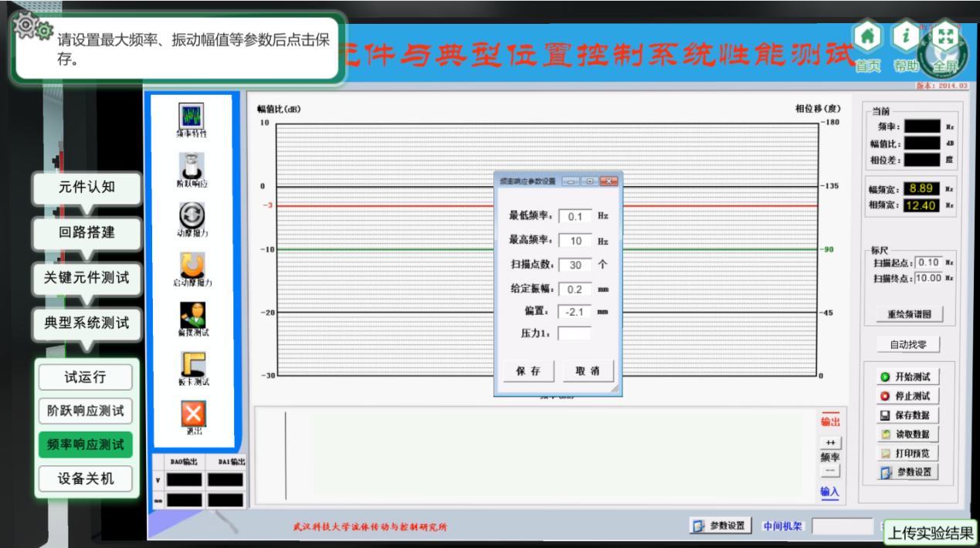Open the 频率特性 frequency characteristic icon

[x=192, y=117]
